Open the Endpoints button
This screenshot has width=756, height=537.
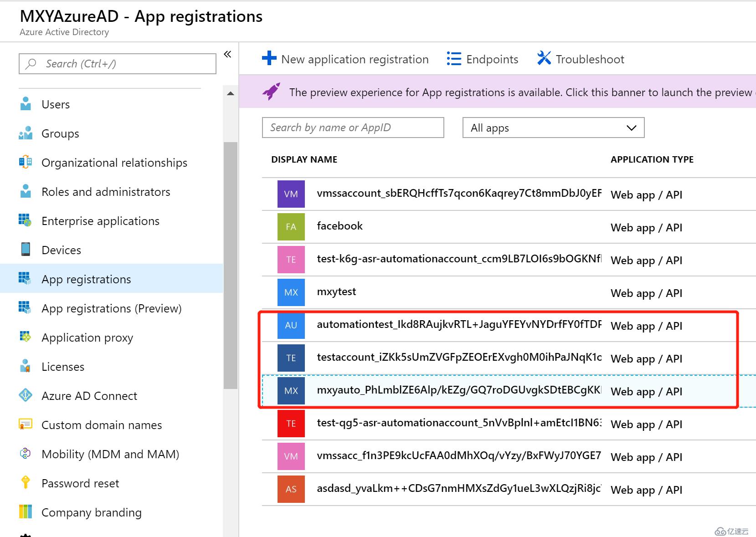tap(483, 59)
